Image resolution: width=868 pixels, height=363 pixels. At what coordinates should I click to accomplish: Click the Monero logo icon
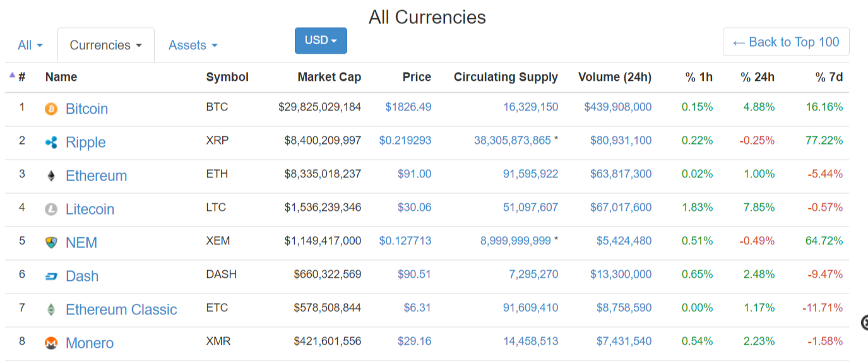(x=51, y=343)
